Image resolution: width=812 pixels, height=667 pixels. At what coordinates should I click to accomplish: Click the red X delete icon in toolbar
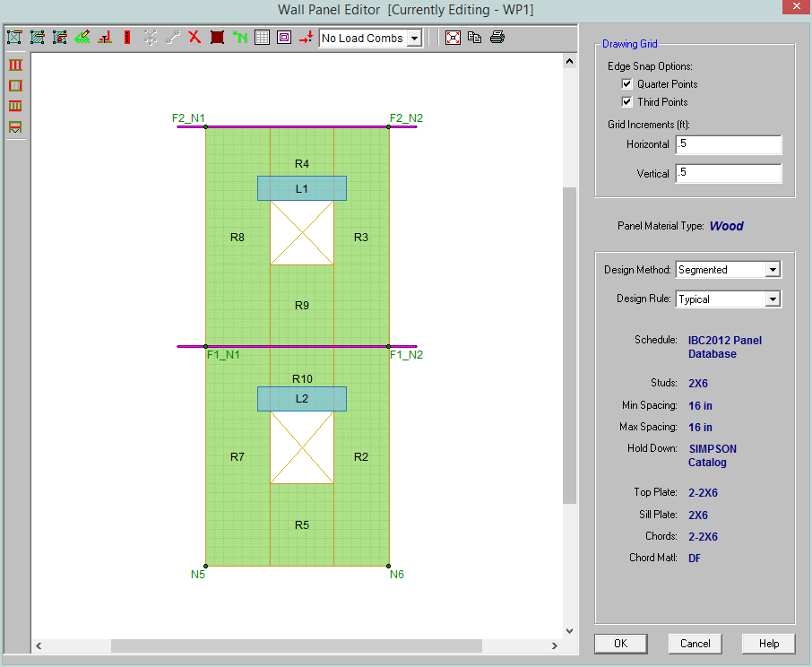point(194,38)
